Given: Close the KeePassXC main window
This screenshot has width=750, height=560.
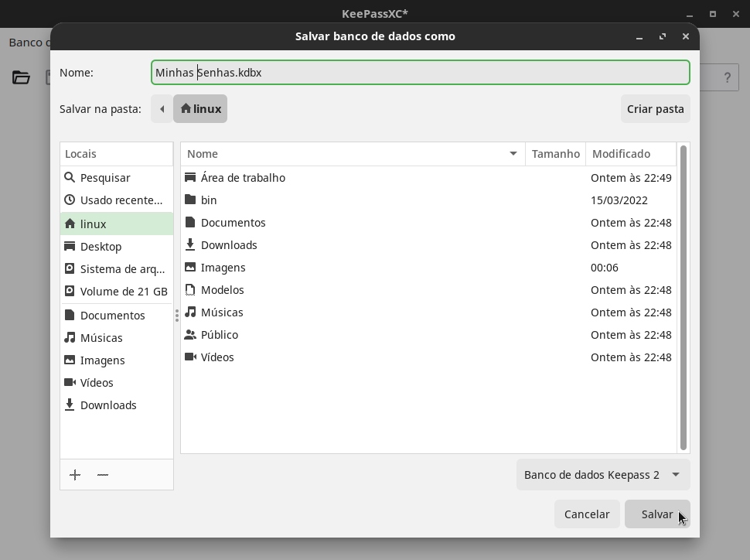Looking at the screenshot, I should coord(736,14).
